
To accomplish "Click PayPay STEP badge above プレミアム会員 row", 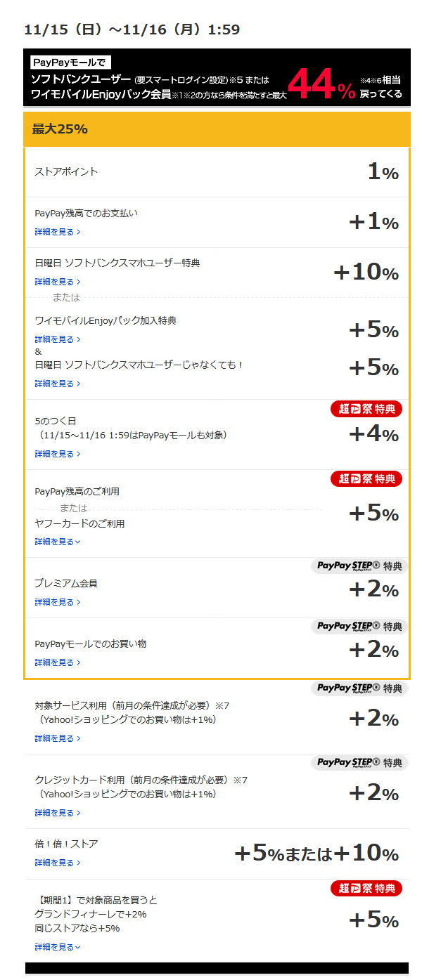I will pyautogui.click(x=359, y=566).
